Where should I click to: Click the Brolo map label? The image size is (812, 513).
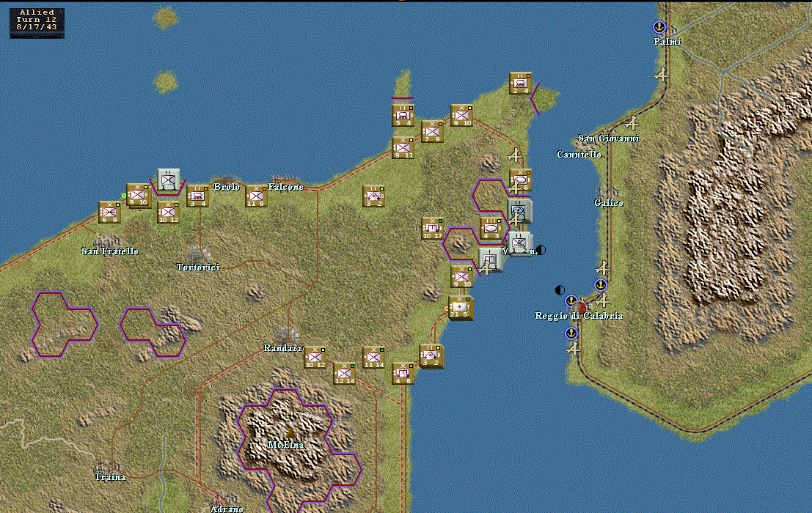[227, 187]
